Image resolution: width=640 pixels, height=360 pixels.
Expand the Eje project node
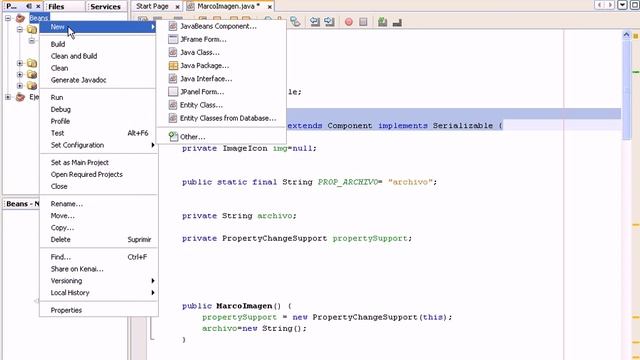pyautogui.click(x=8, y=97)
